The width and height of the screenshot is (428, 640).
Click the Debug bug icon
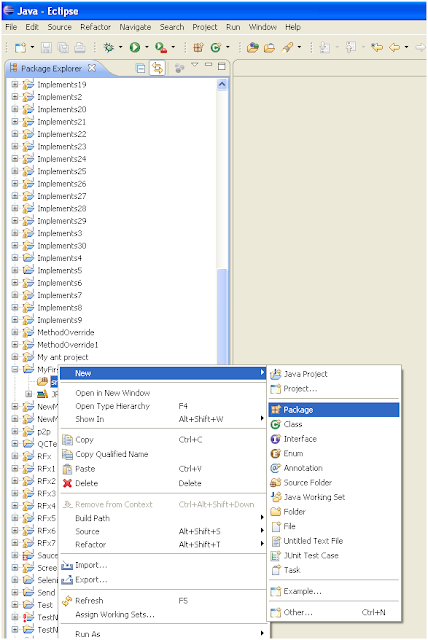pos(109,48)
